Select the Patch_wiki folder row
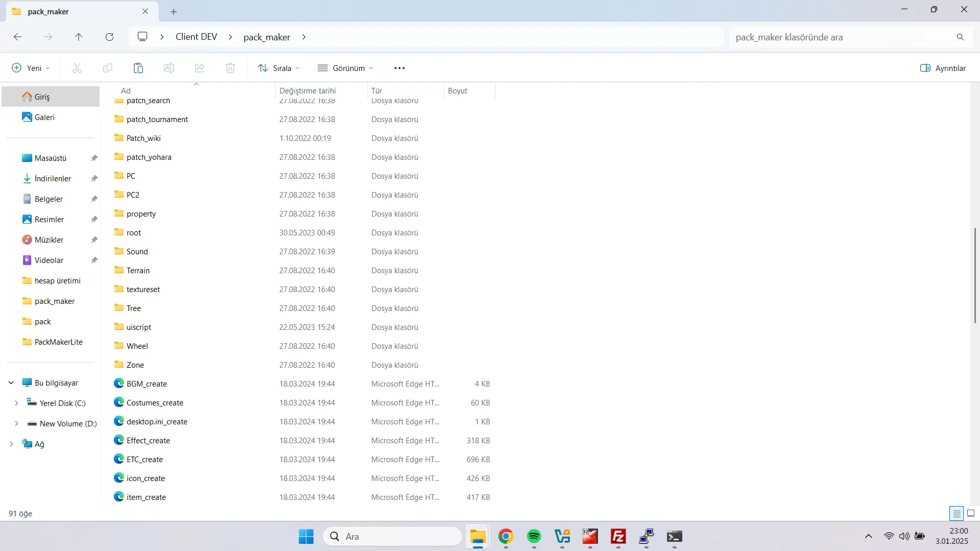Image resolution: width=980 pixels, height=551 pixels. (301, 138)
